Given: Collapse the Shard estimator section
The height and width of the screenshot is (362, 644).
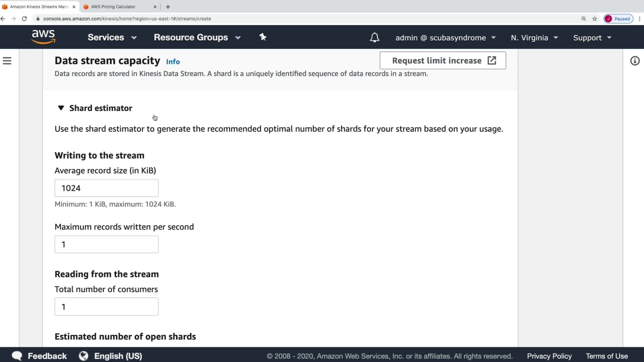Looking at the screenshot, I should coord(61,108).
